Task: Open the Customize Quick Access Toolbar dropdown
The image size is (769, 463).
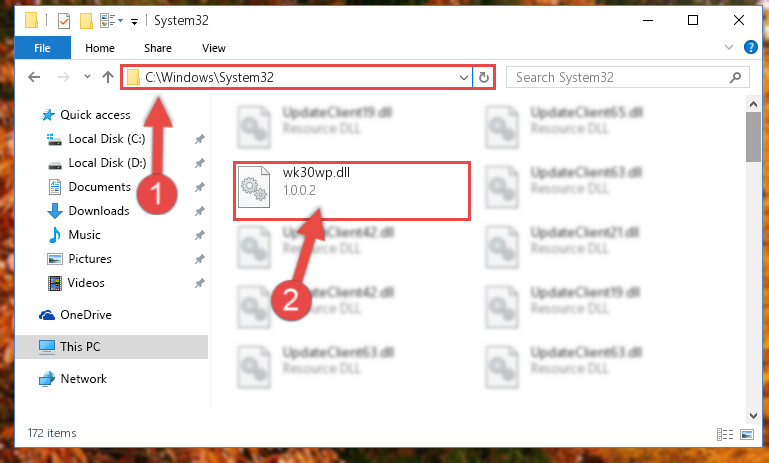Action: coord(134,21)
